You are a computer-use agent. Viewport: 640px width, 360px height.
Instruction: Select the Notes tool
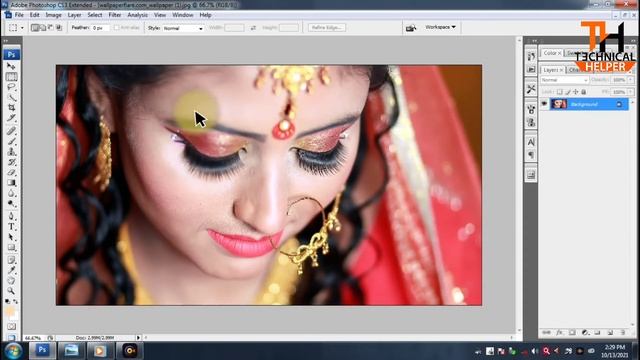[x=11, y=260]
